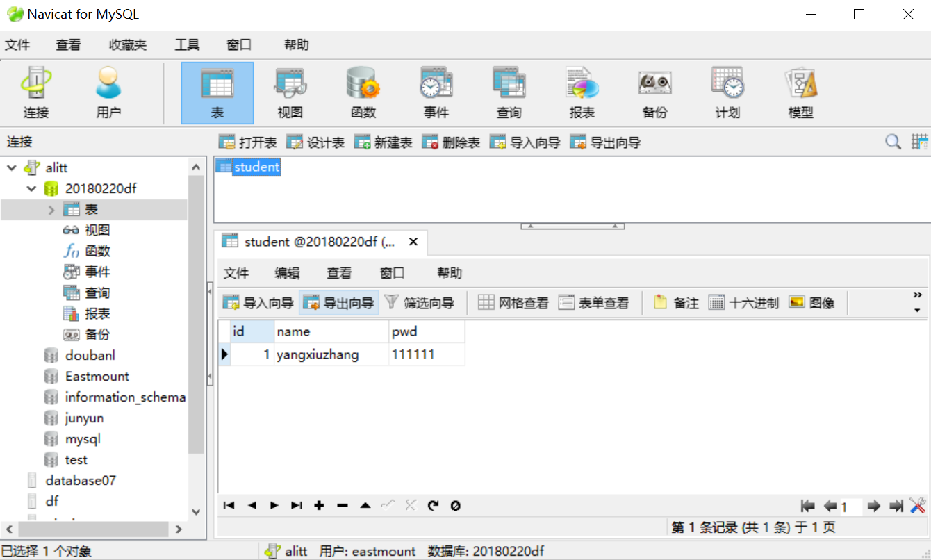Collapse the 20180220df database node
Image resolution: width=931 pixels, height=560 pixels.
point(31,188)
